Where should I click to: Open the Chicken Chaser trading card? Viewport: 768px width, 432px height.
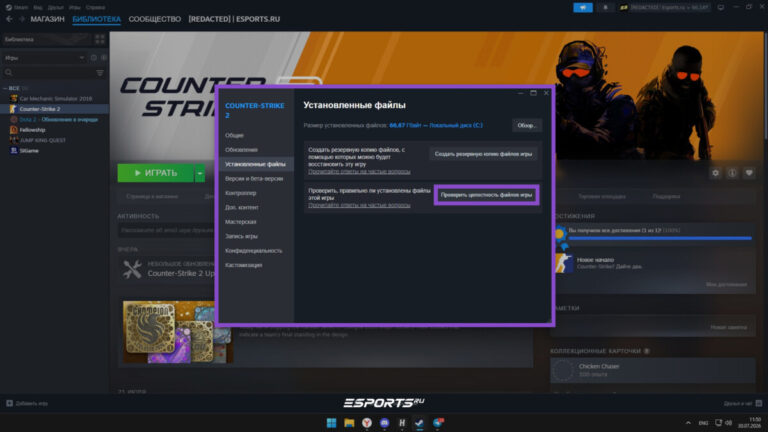652,370
